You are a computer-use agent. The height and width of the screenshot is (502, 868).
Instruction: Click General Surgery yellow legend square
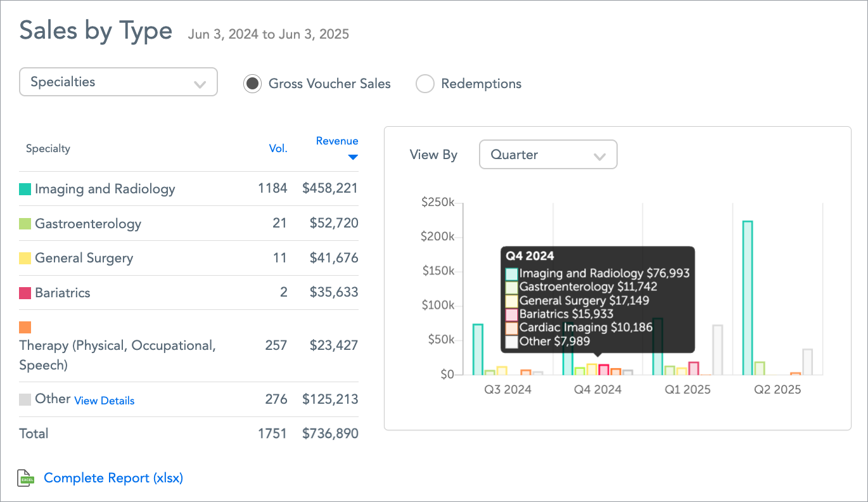tap(25, 258)
